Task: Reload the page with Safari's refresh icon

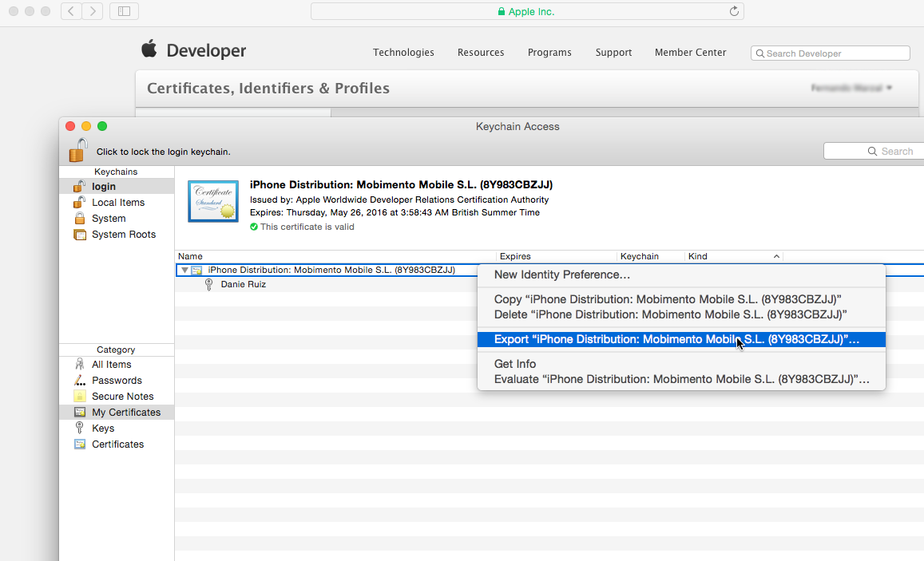Action: [x=734, y=11]
